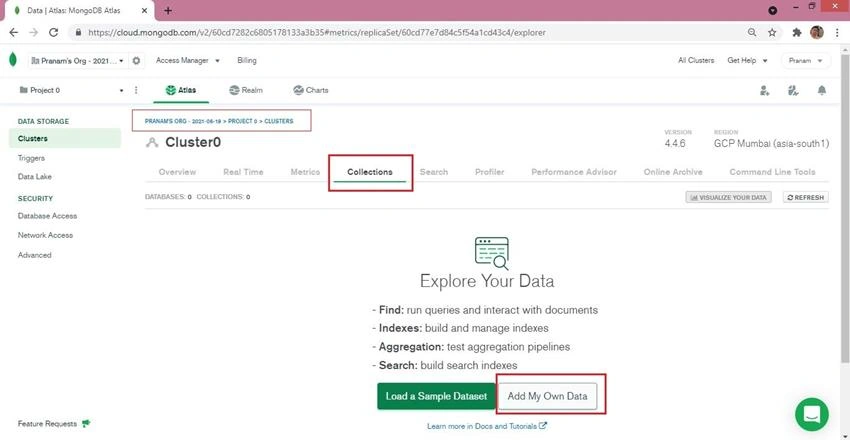Click the browser forward arrow
This screenshot has height=440, width=850.
coord(34,33)
